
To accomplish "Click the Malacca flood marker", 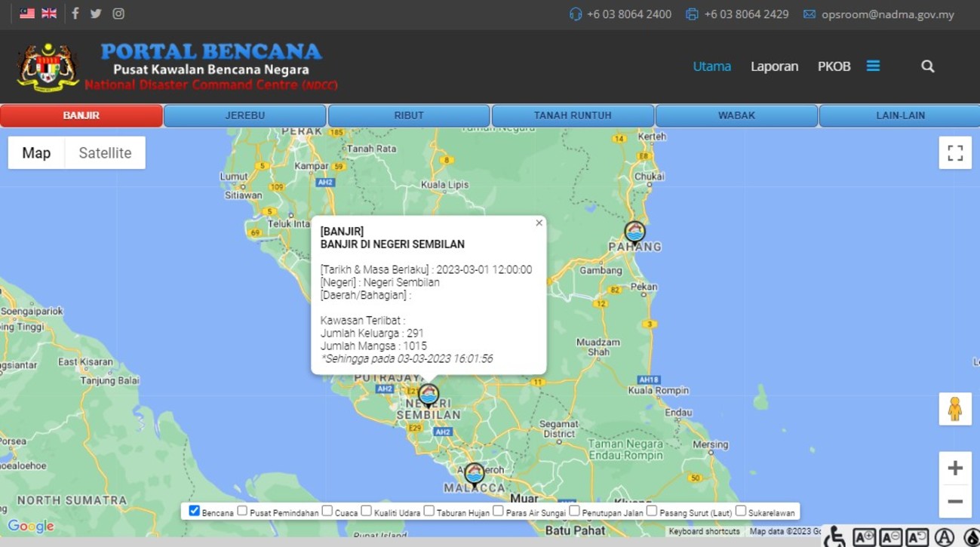I will (474, 474).
